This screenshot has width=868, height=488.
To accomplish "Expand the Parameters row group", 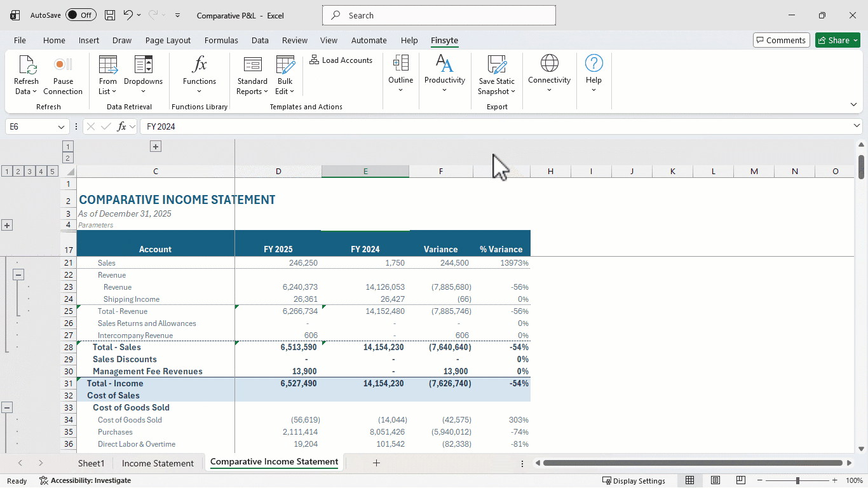I will pyautogui.click(x=7, y=225).
